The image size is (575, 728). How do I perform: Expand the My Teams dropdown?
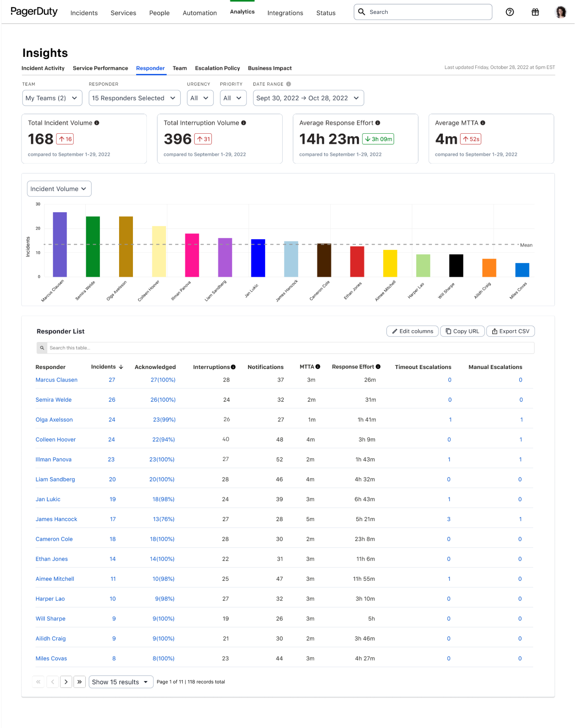pos(52,98)
